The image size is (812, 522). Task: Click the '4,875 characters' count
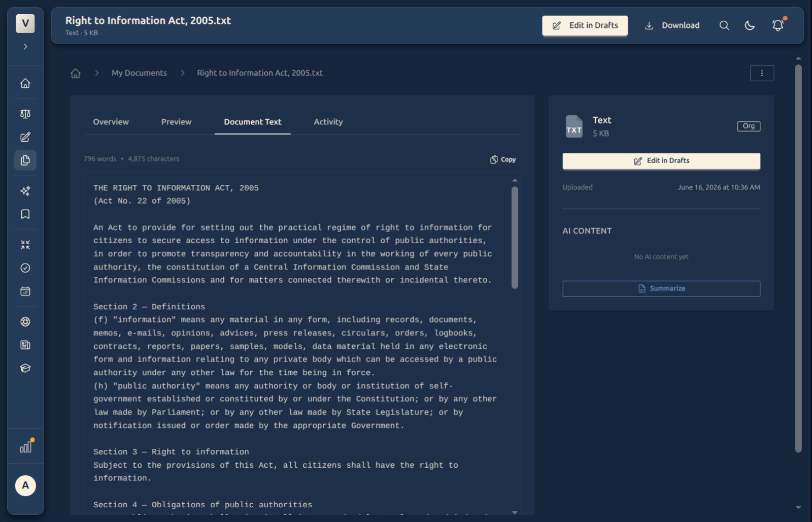[x=154, y=159]
